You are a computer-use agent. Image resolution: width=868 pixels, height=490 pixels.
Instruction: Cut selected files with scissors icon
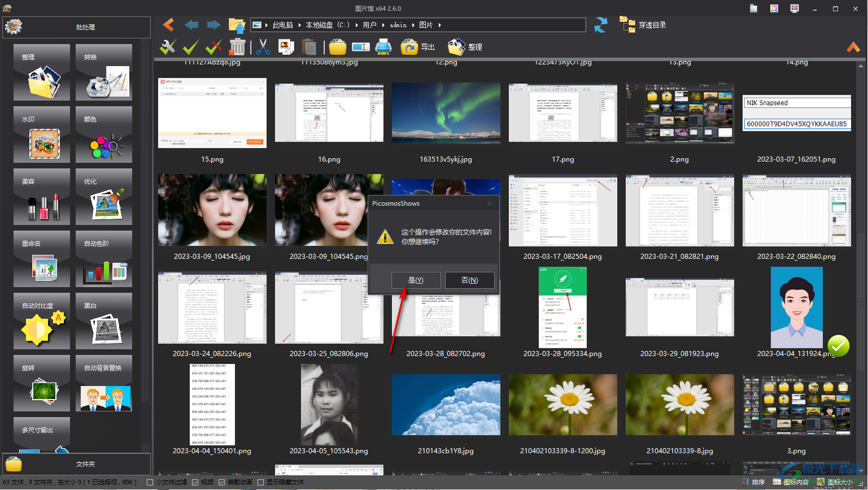263,47
